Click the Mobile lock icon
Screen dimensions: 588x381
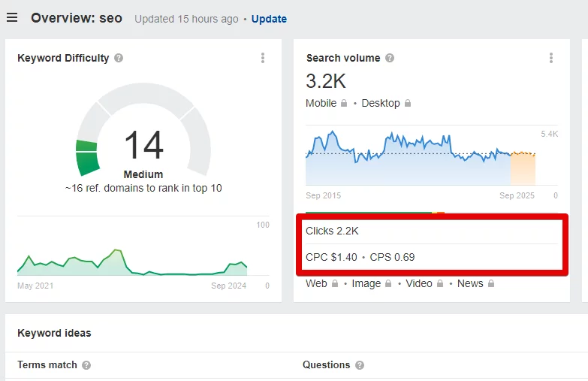(x=344, y=103)
